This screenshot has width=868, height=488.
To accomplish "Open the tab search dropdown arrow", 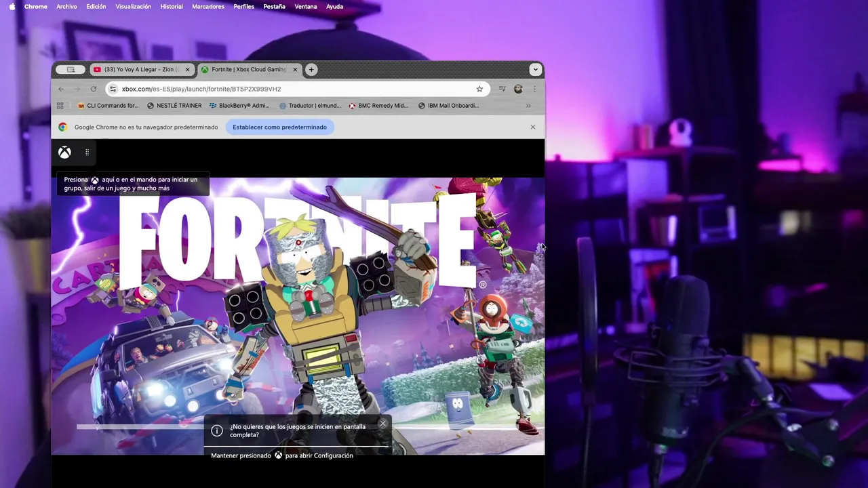I will [535, 69].
